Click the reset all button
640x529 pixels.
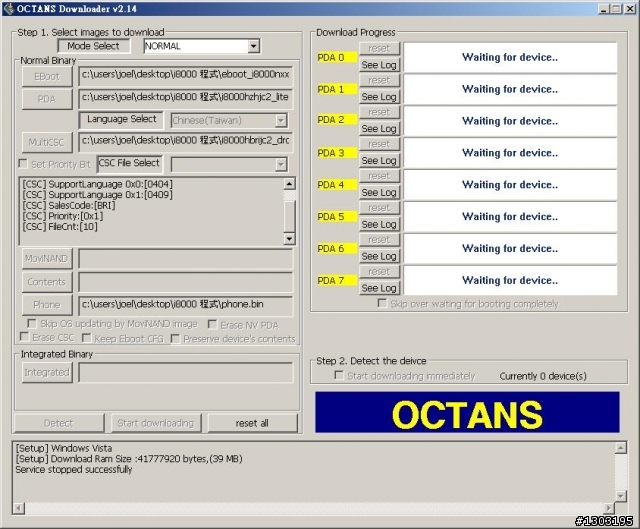pos(252,423)
